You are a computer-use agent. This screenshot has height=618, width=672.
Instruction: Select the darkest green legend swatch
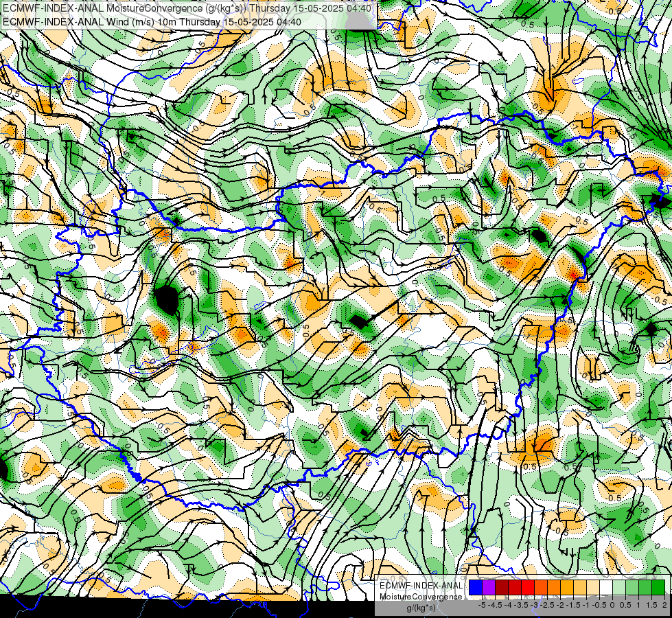pyautogui.click(x=658, y=587)
